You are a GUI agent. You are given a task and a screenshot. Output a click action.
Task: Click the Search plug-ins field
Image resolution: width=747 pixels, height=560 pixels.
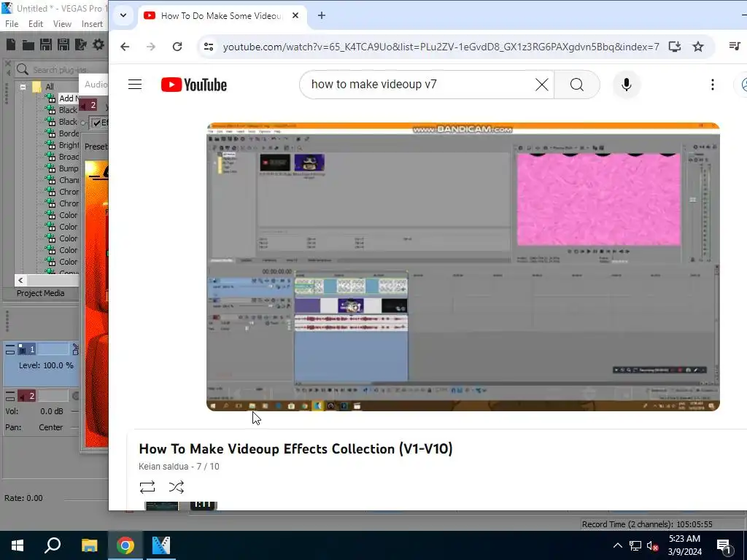(69, 69)
